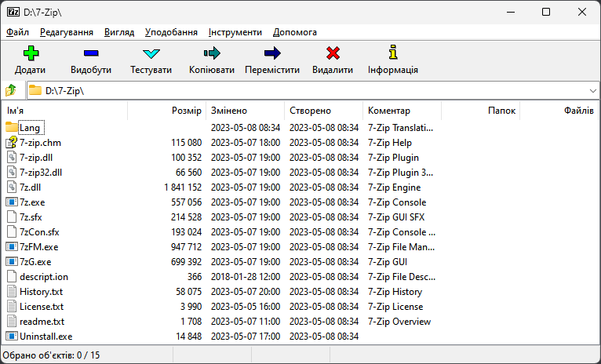This screenshot has width=601, height=364.
Task: Click the comment 7-Zip License
Action: coord(395,307)
